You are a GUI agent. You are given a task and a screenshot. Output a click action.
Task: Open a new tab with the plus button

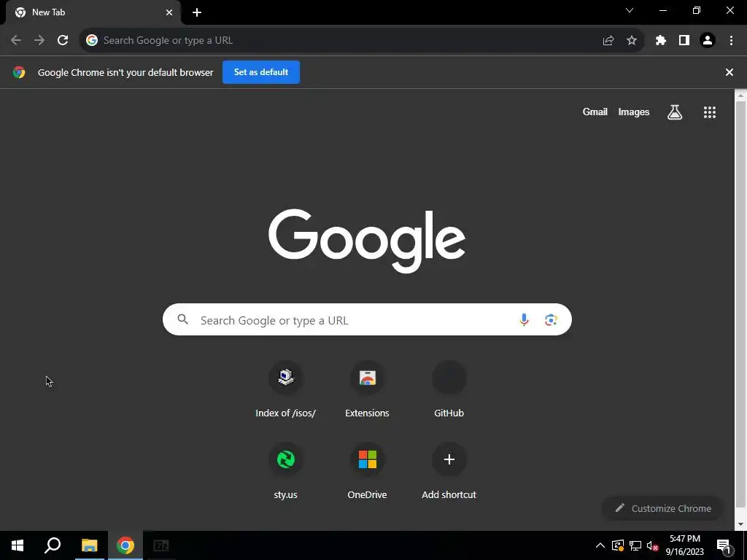pyautogui.click(x=197, y=12)
